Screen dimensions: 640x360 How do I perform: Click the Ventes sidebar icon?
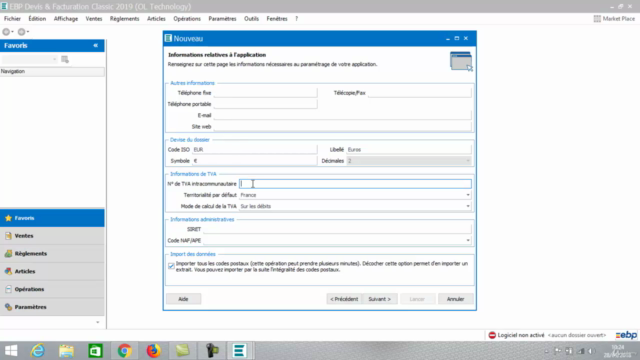pos(8,236)
